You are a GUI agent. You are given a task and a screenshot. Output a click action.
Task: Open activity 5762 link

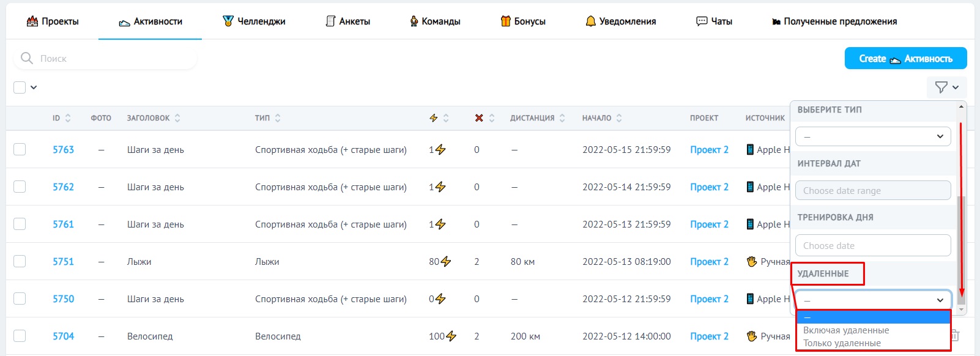point(63,187)
